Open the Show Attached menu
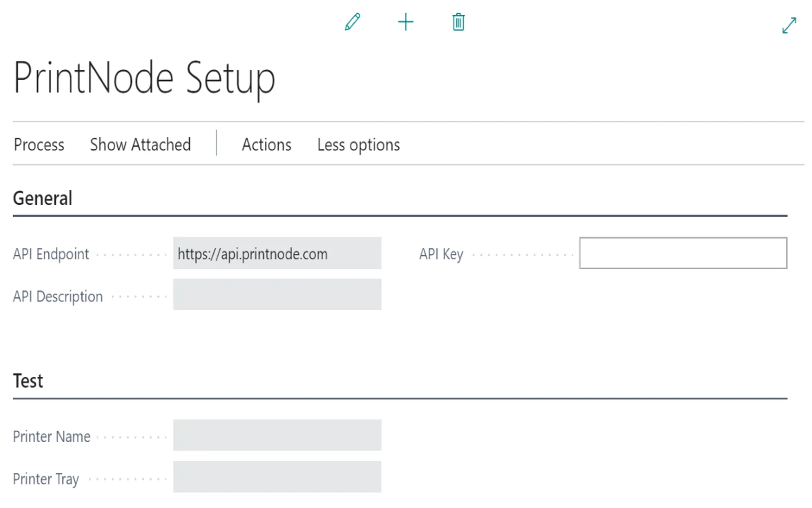Image resolution: width=812 pixels, height=508 pixels. point(141,145)
